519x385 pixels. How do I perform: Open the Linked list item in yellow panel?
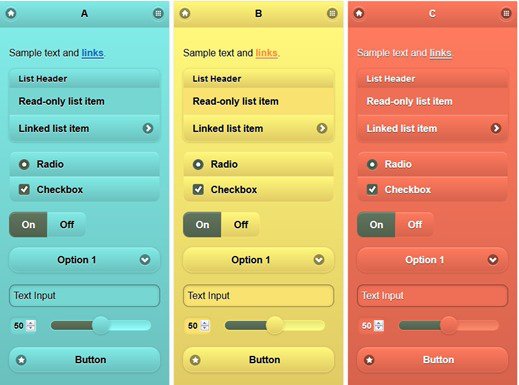click(258, 128)
